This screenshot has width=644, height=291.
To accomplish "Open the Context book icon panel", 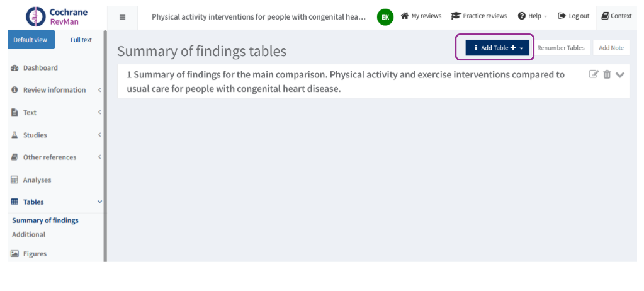I will pos(616,16).
